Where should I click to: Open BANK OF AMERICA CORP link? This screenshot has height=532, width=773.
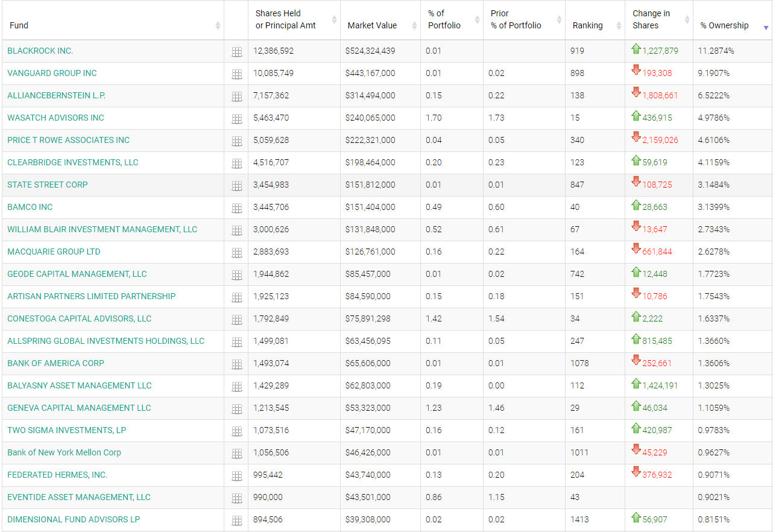[x=55, y=363]
